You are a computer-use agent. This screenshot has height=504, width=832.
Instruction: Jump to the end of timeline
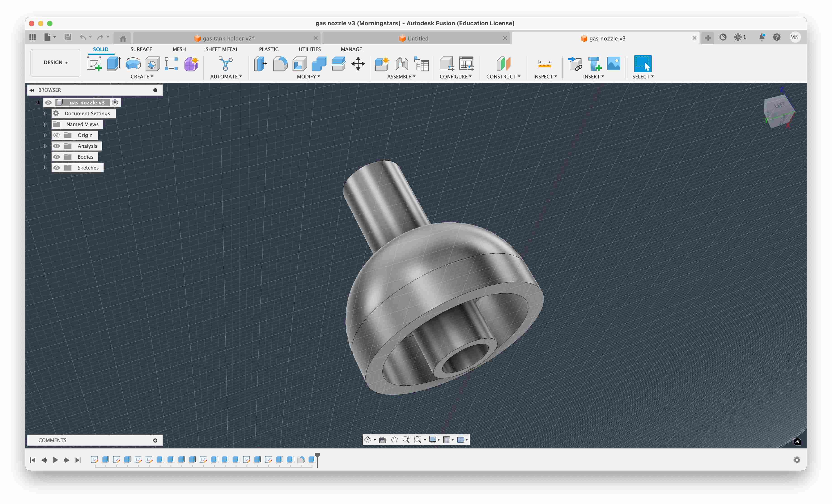pos(78,460)
